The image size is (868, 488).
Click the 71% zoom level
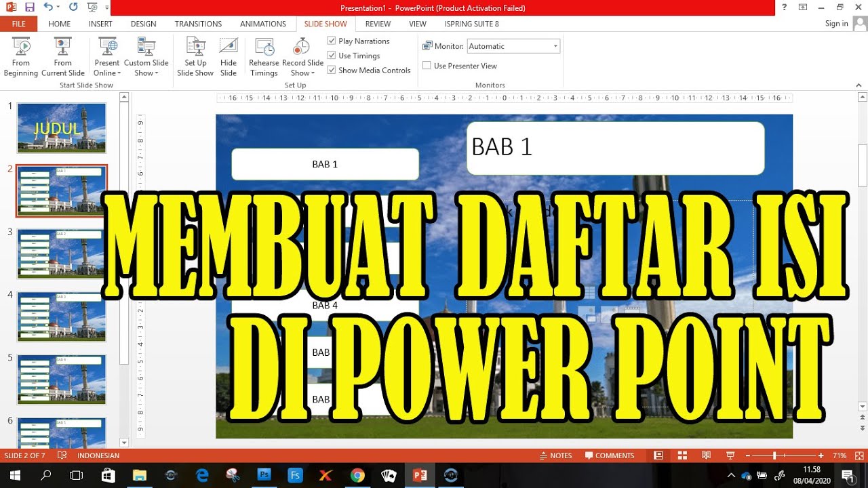pyautogui.click(x=840, y=455)
